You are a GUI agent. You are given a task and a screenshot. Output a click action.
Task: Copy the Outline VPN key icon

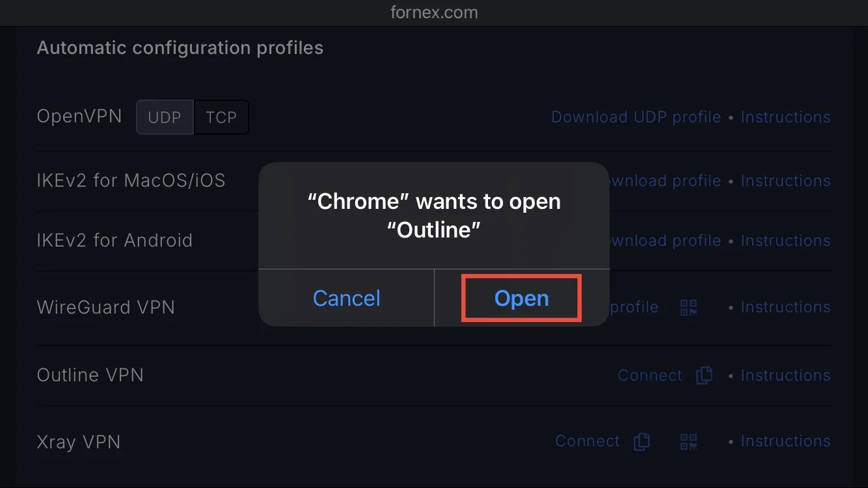tap(704, 375)
